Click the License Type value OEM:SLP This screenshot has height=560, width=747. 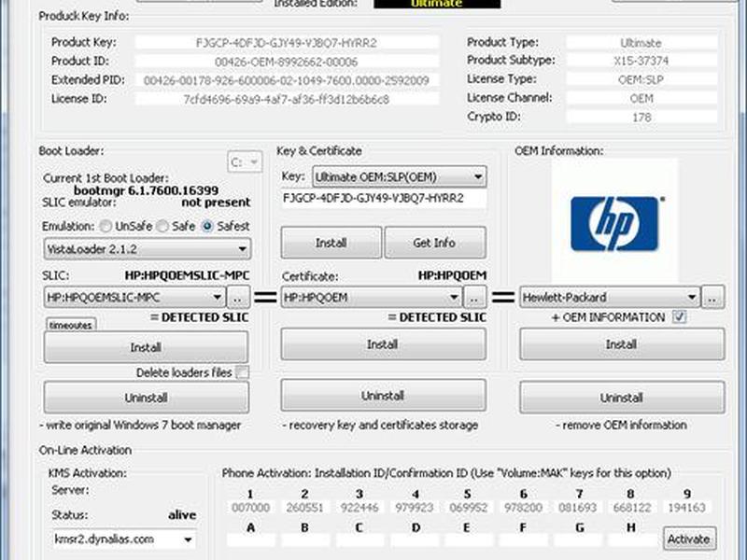pos(641,79)
